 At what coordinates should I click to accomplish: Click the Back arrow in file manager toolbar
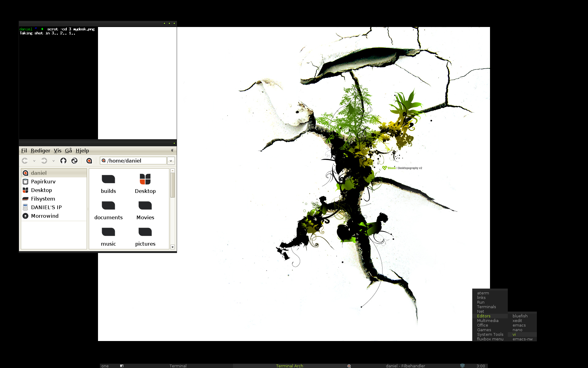[25, 161]
